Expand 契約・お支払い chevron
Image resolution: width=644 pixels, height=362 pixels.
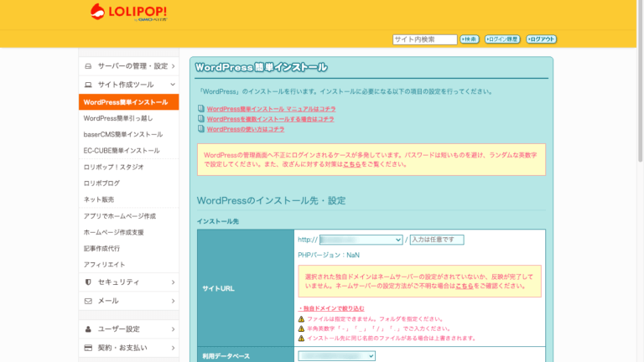click(x=173, y=348)
